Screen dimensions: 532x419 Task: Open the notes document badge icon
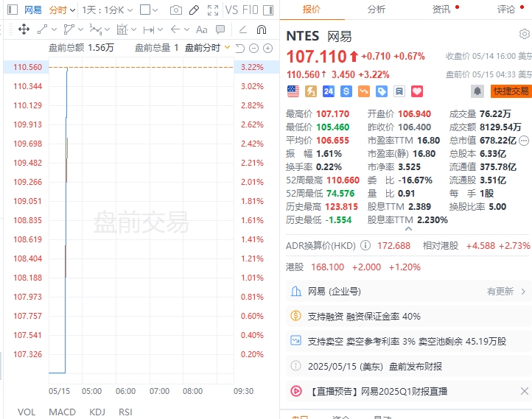(x=399, y=91)
